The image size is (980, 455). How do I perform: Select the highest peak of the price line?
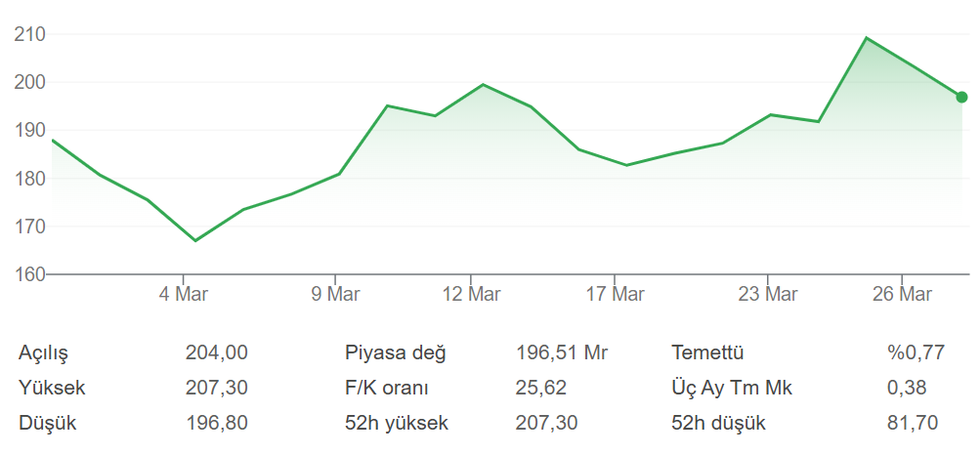(866, 38)
